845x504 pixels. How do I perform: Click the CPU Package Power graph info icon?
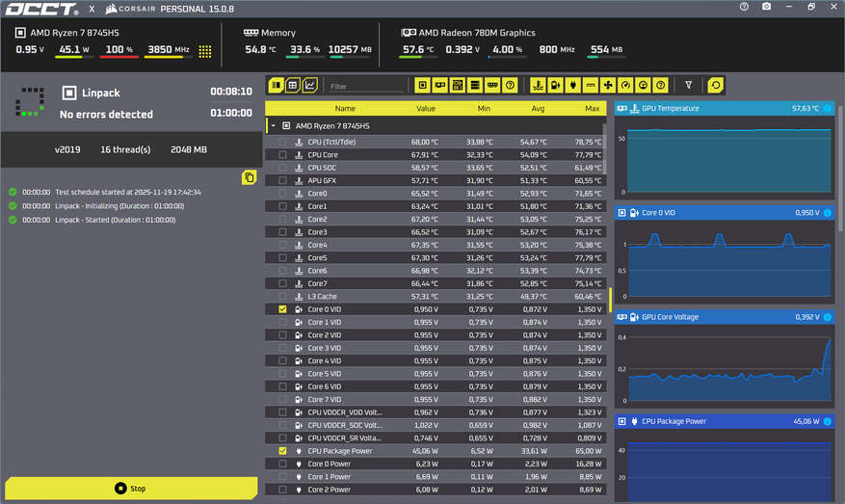(x=828, y=421)
